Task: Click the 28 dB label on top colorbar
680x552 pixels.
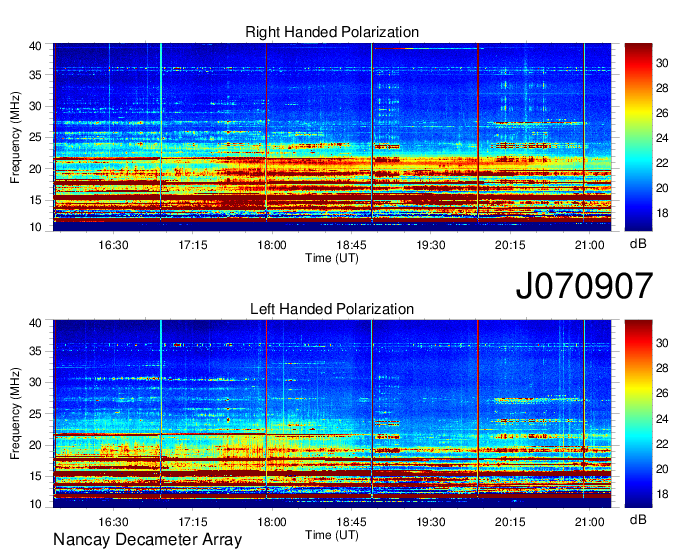Action: tap(662, 88)
